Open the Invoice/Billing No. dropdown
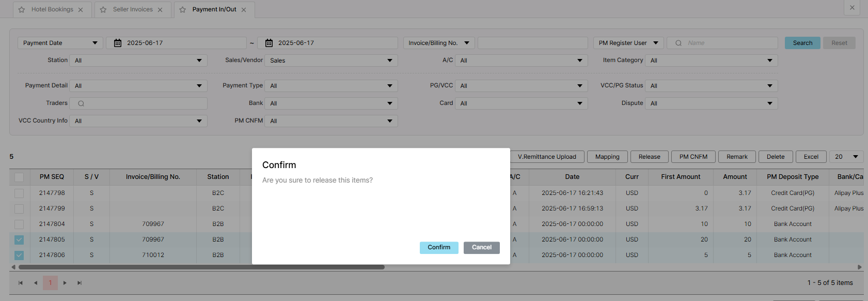The height and width of the screenshot is (301, 868). pyautogui.click(x=439, y=43)
